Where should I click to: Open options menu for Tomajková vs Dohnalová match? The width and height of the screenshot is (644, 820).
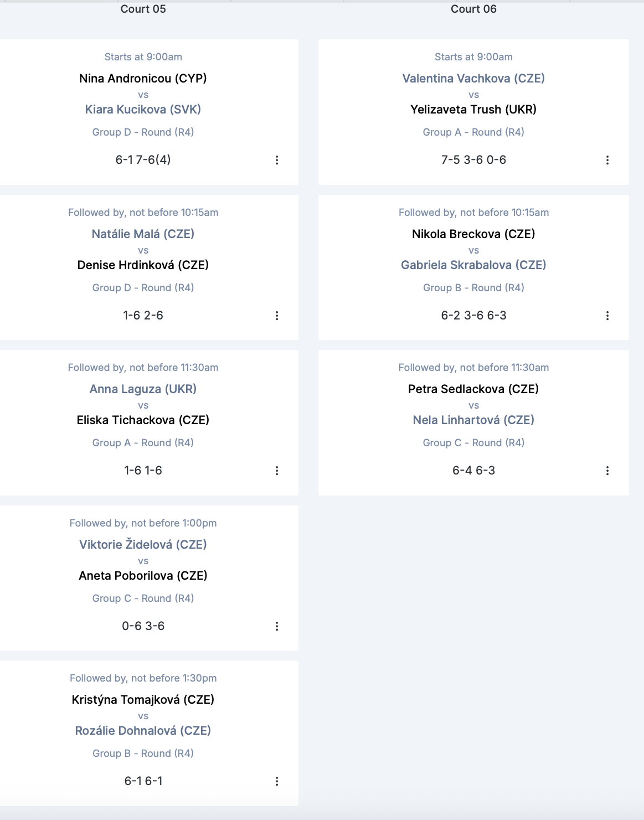tap(277, 781)
